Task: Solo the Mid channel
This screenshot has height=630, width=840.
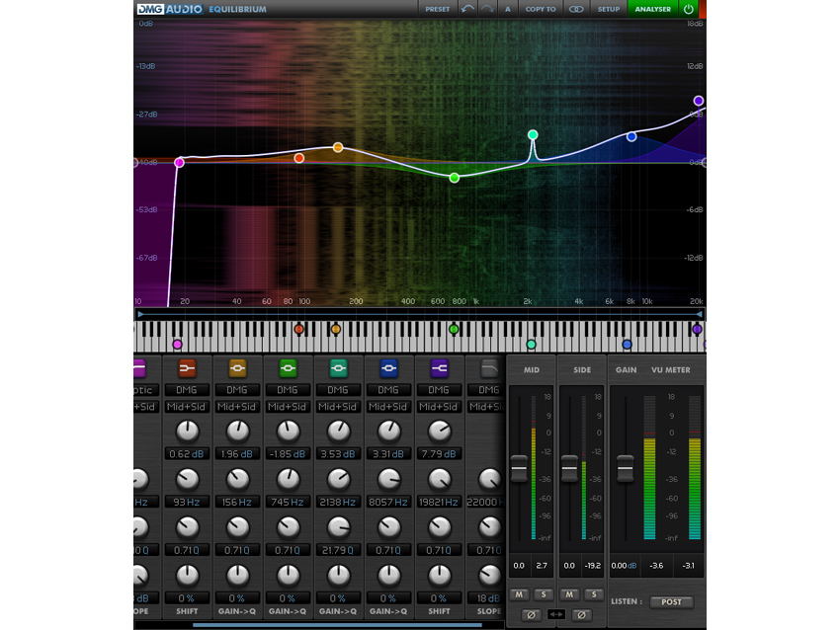Action: pos(544,594)
